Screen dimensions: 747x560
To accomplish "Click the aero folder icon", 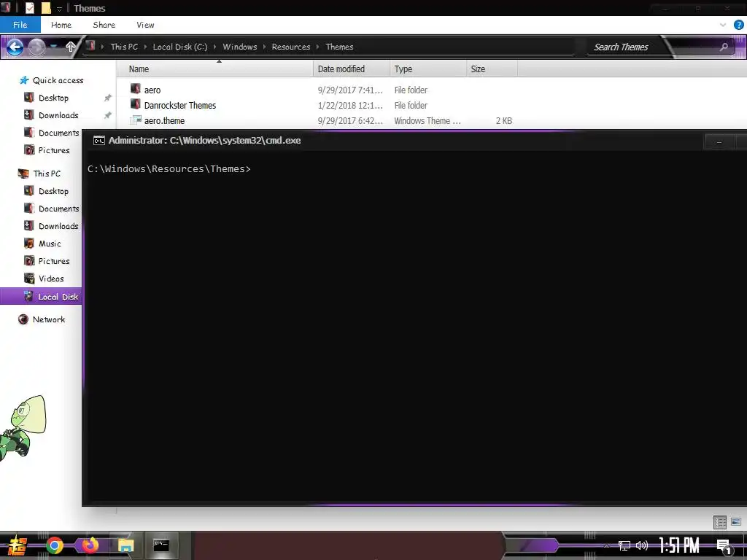I will point(136,89).
